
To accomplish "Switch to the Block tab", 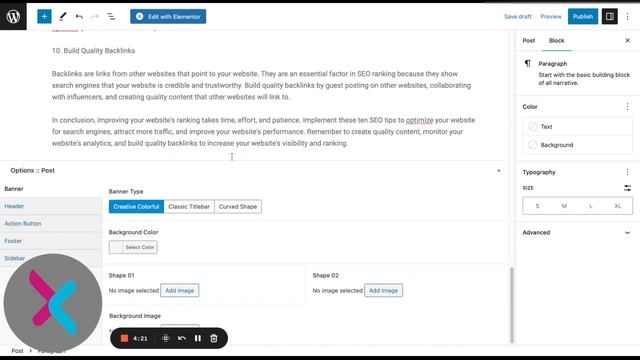I will (556, 40).
